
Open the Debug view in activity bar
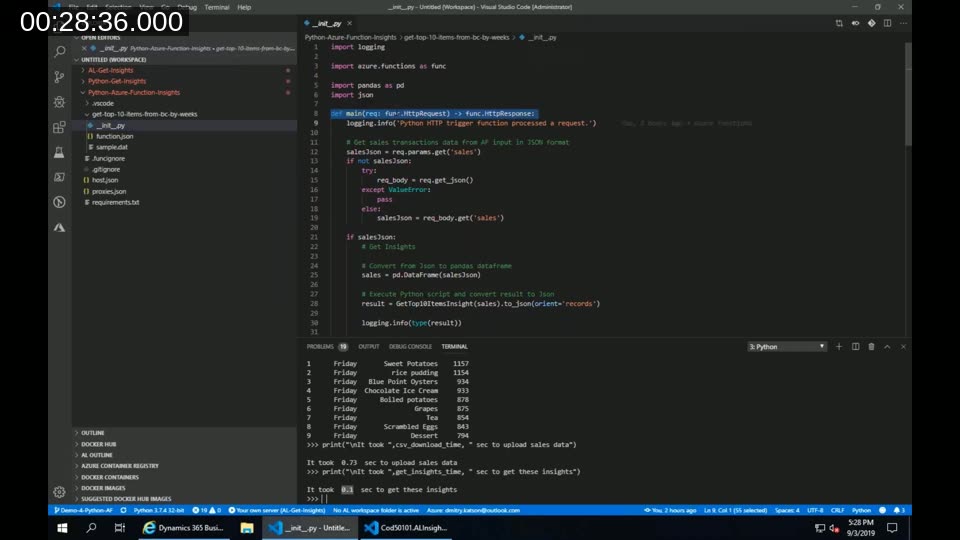click(59, 102)
